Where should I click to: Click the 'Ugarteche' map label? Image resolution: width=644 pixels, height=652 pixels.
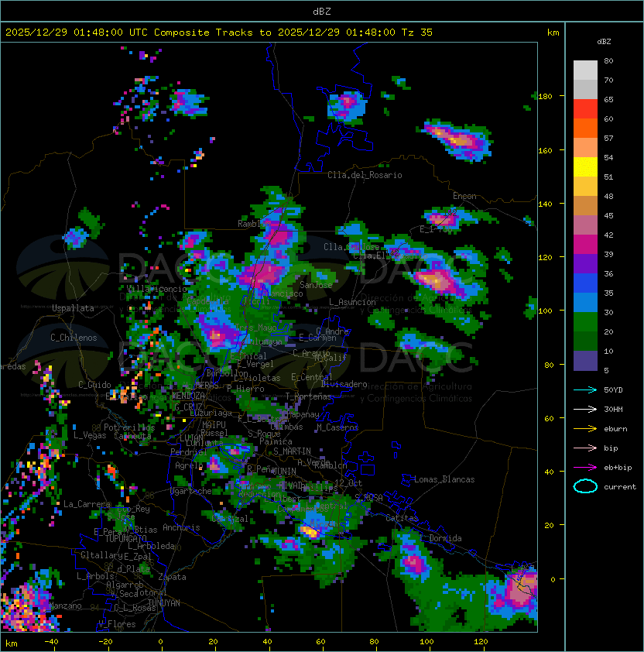click(191, 491)
